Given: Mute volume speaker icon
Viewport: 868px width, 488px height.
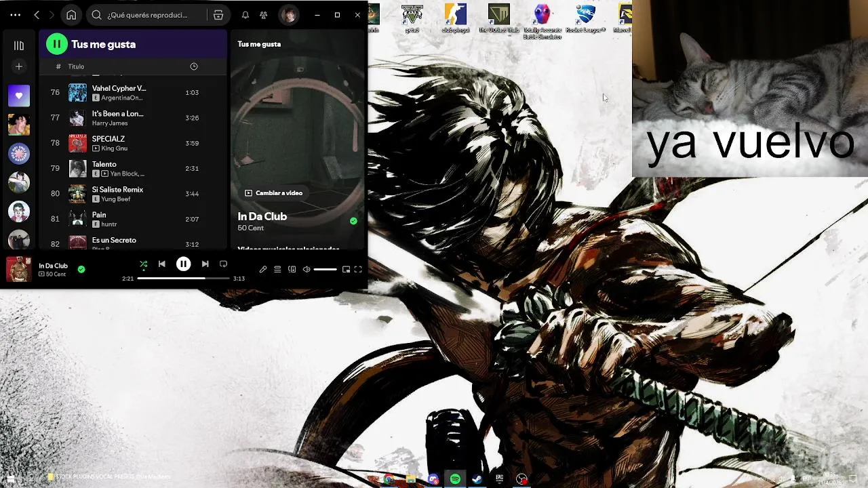Looking at the screenshot, I should click(x=307, y=269).
